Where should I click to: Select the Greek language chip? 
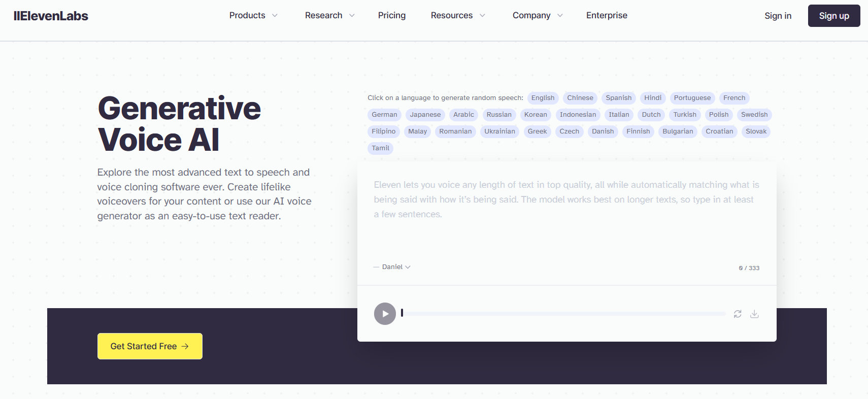point(537,131)
